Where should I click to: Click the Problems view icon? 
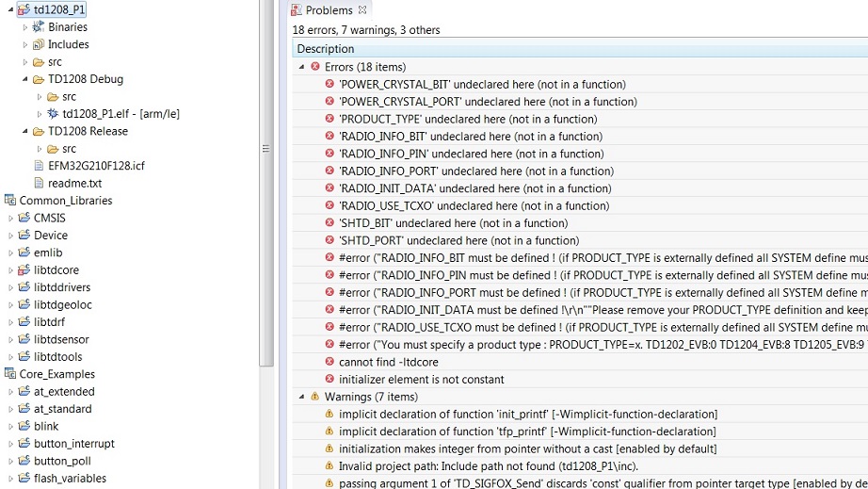pyautogui.click(x=297, y=10)
